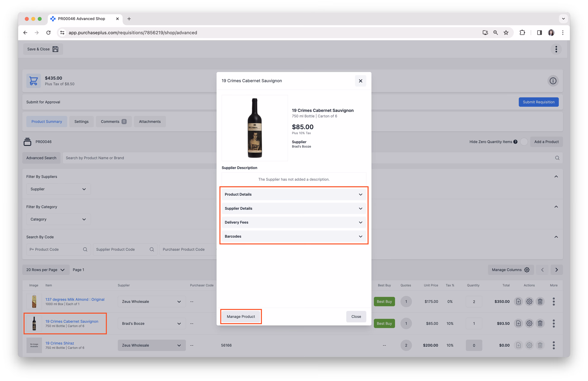Click the Hide Zero Quantity help icon

(x=515, y=142)
